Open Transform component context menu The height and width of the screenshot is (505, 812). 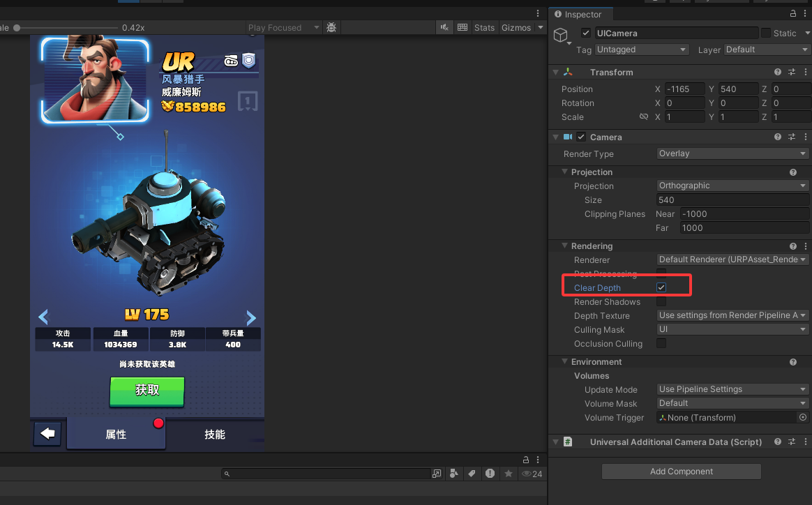[805, 72]
